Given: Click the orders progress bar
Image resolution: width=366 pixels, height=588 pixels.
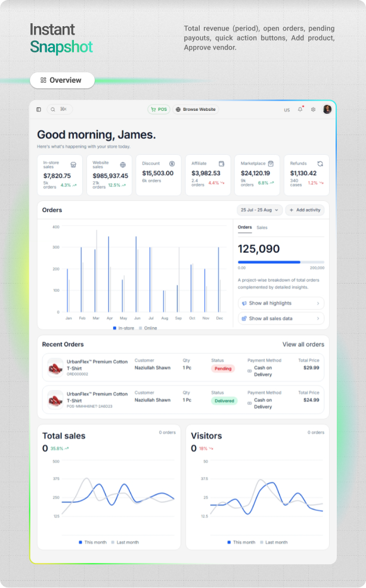Looking at the screenshot, I should coord(281,262).
